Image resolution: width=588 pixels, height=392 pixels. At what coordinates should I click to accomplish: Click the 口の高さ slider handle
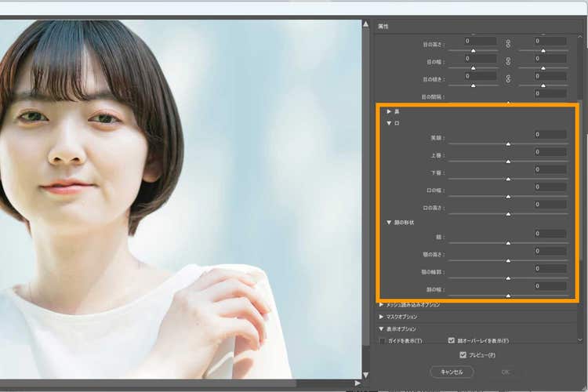point(508,214)
